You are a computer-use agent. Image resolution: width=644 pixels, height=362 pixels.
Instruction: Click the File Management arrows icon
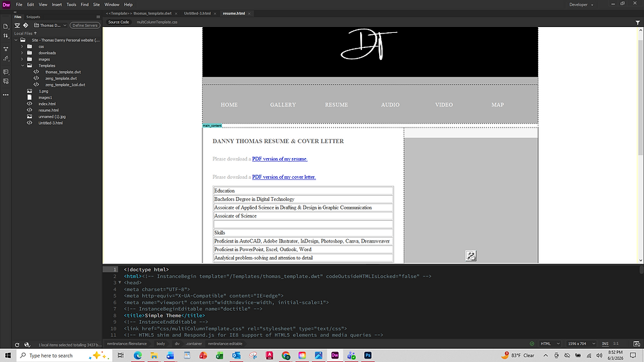[6, 35]
